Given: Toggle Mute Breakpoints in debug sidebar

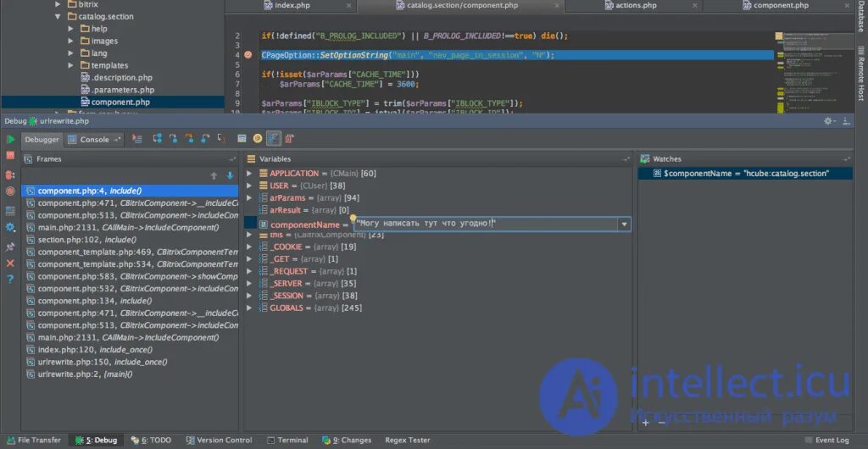Looking at the screenshot, I should coord(10,191).
